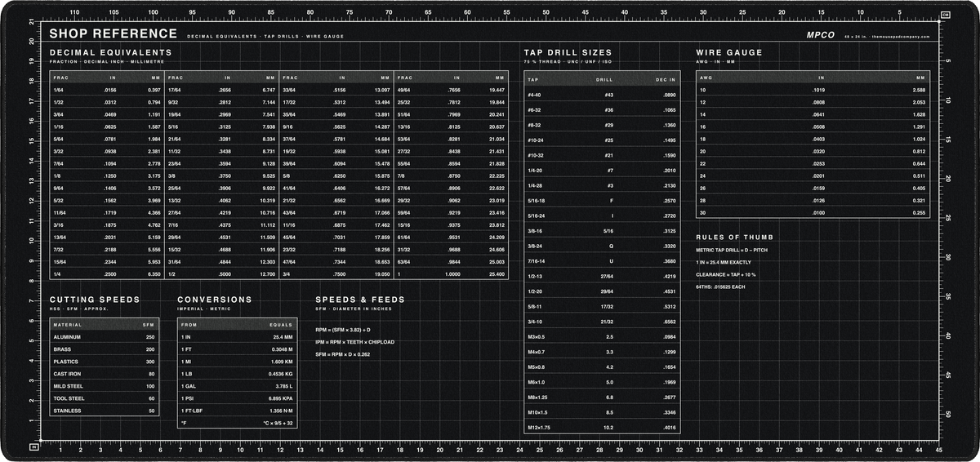The image size is (980, 462).
Task: Select the M3x0.5 metric tap label
Action: [x=538, y=336]
